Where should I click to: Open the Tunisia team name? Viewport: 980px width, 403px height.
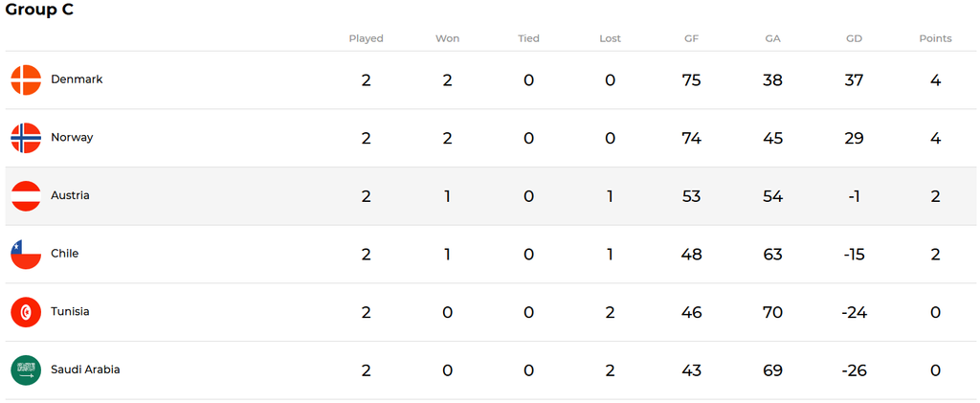pyautogui.click(x=70, y=311)
